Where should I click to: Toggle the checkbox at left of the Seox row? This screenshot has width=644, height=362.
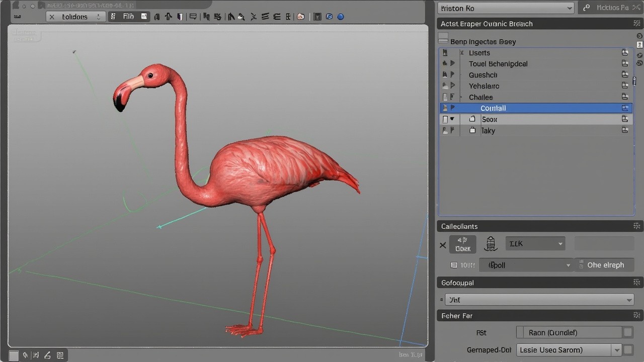coord(445,119)
